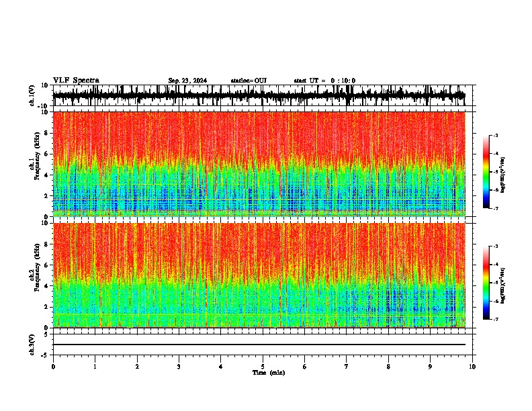Click the ch.2 spectrogram panel

click(259, 275)
